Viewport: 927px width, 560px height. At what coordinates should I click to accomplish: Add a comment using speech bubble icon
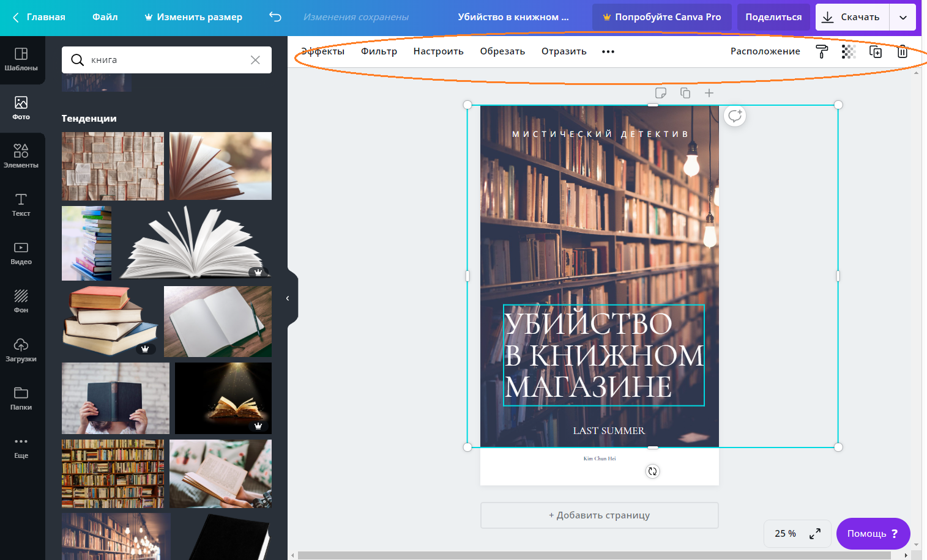(x=735, y=116)
